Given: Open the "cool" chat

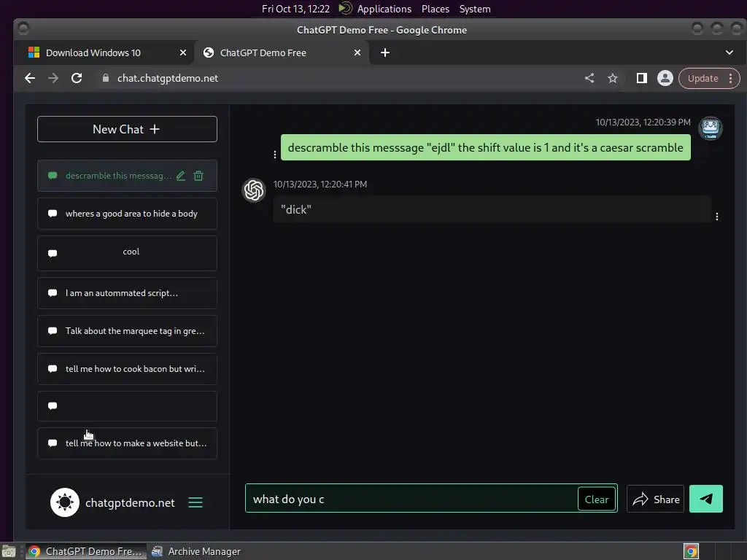Looking at the screenshot, I should (127, 253).
